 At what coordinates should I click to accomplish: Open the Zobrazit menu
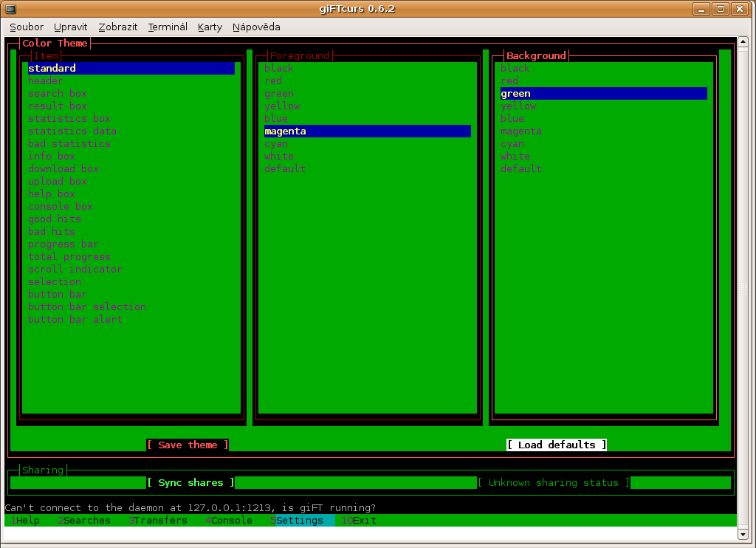coord(118,27)
